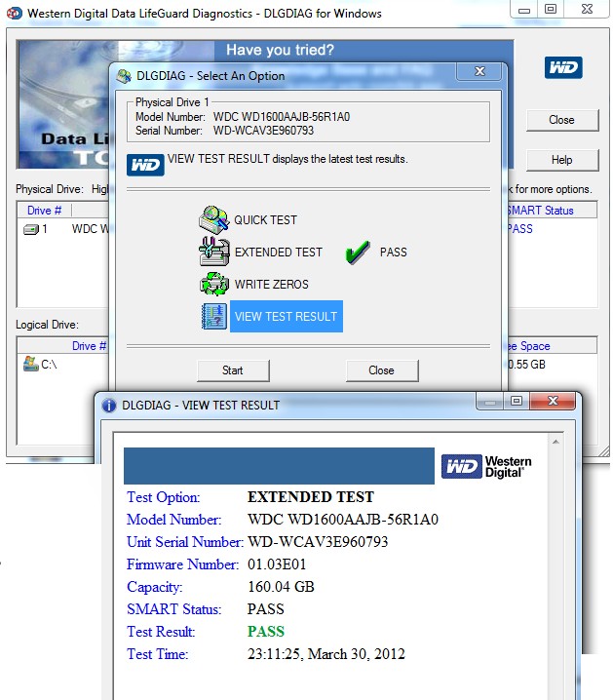
Task: Click the SMART status PASS value in the main window
Action: pyautogui.click(x=520, y=229)
